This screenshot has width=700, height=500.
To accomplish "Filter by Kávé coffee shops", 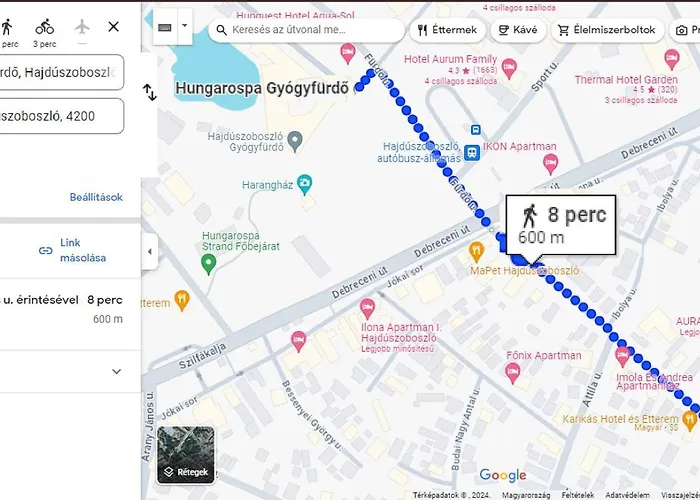I will point(518,30).
